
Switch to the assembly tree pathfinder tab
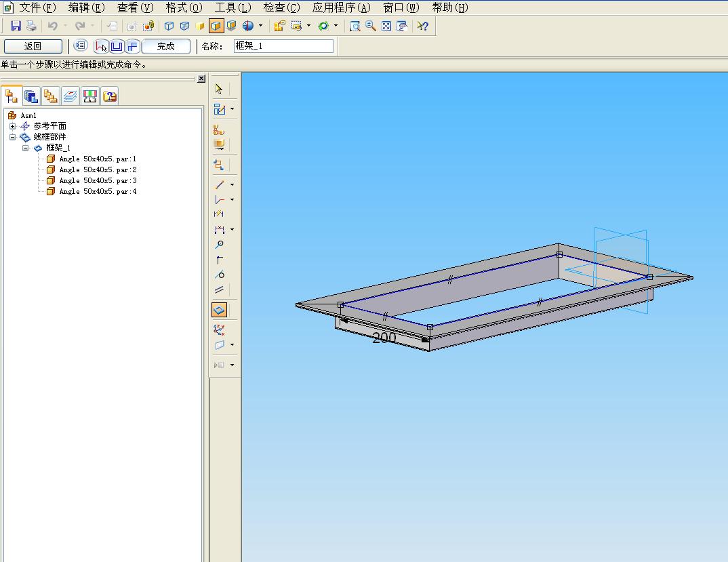coord(11,96)
